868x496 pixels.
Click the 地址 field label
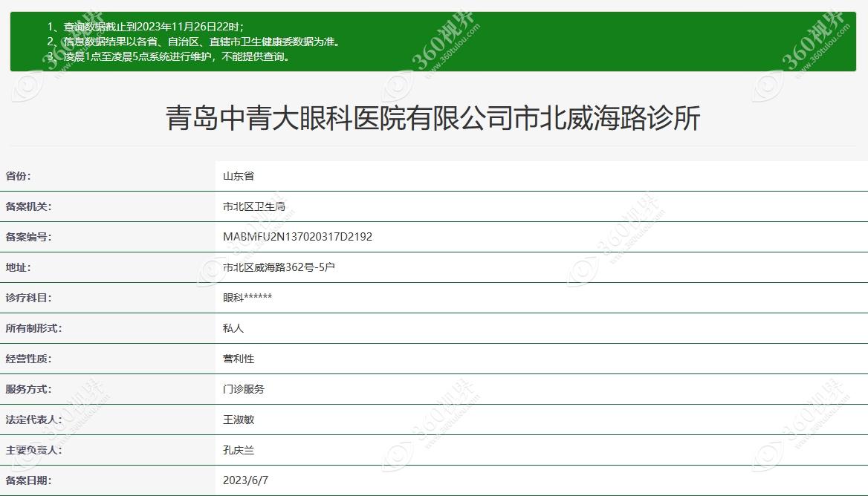pyautogui.click(x=19, y=267)
